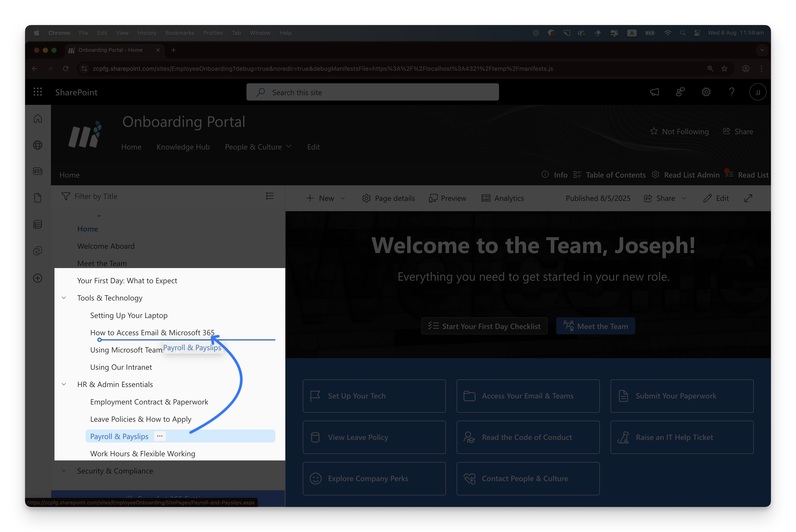The height and width of the screenshot is (532, 796).
Task: Click the Create plus sidebar icon
Action: (38, 278)
